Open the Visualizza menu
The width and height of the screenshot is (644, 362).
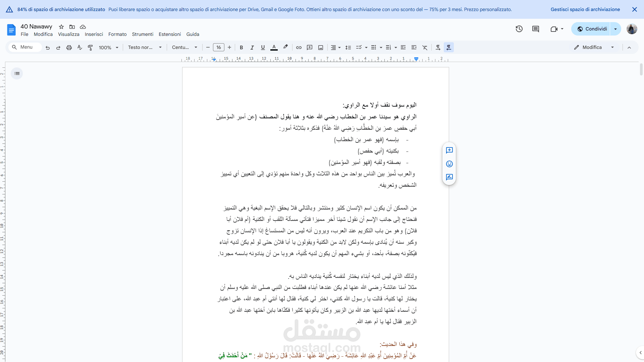(69, 34)
